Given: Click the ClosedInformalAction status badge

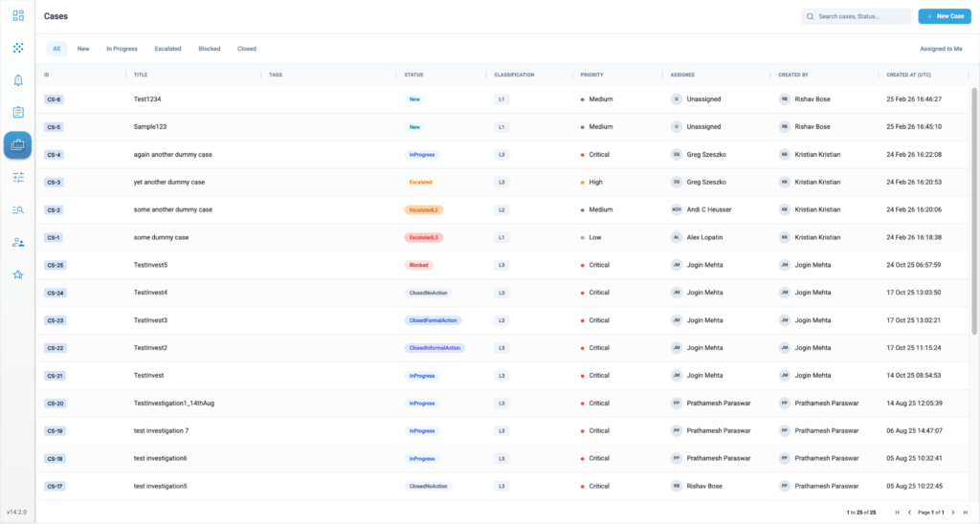Looking at the screenshot, I should tap(435, 348).
